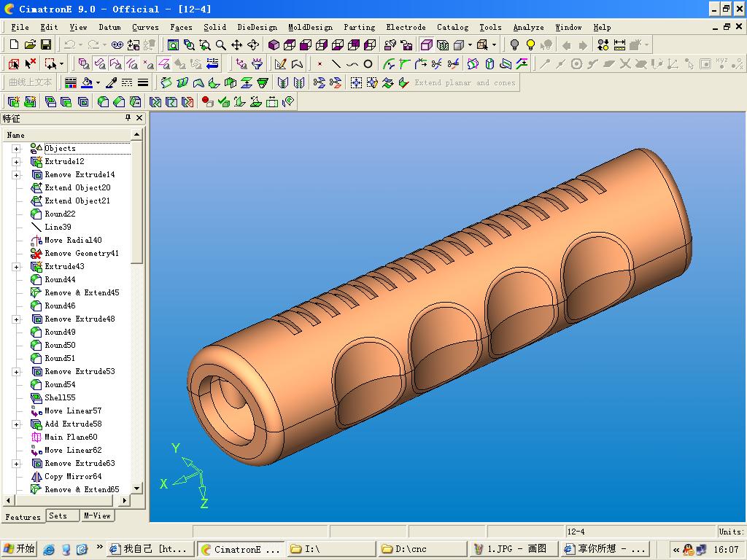Expand the Extrude43 feature node
Image resolution: width=747 pixels, height=560 pixels.
coord(16,267)
